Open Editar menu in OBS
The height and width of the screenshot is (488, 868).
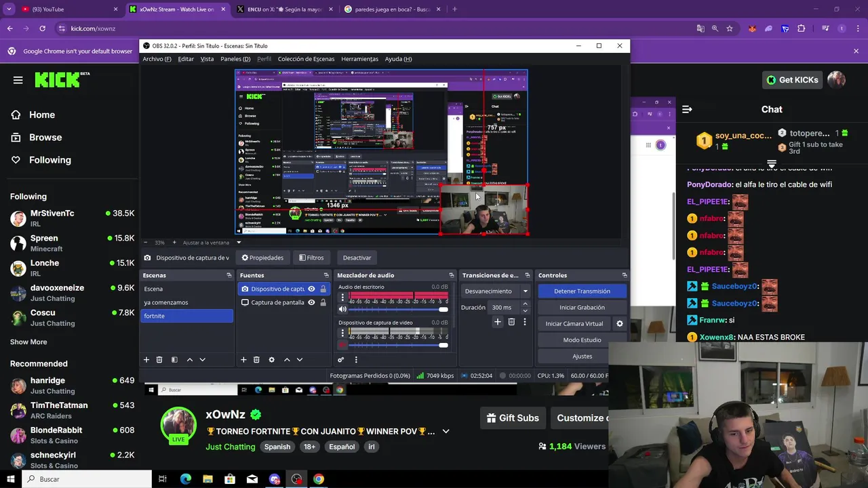click(x=186, y=59)
